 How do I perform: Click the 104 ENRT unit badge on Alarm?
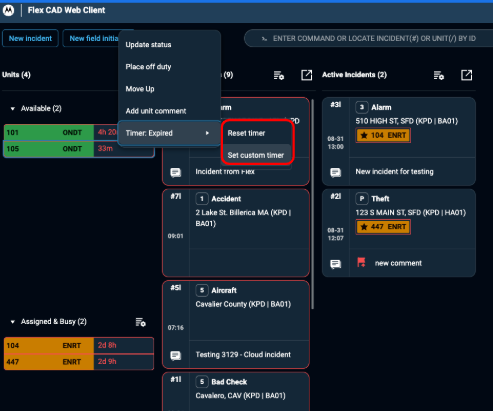383,135
